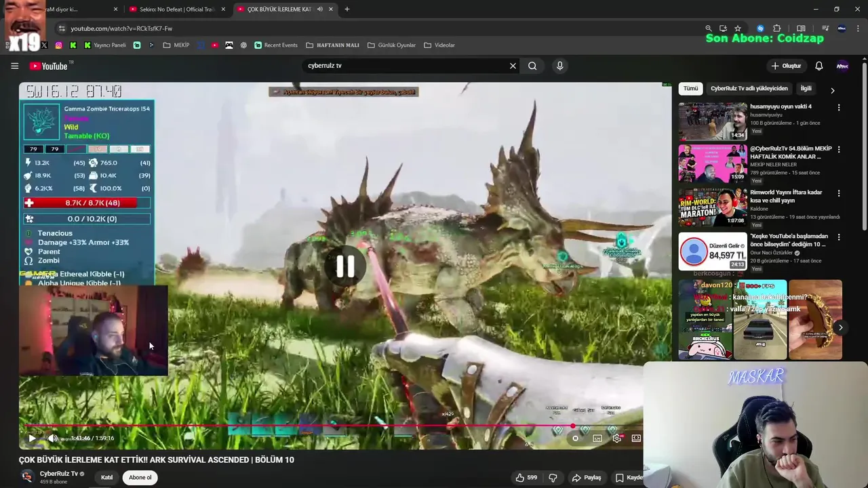Open a new browser tab
This screenshot has height=488, width=868.
347,9
